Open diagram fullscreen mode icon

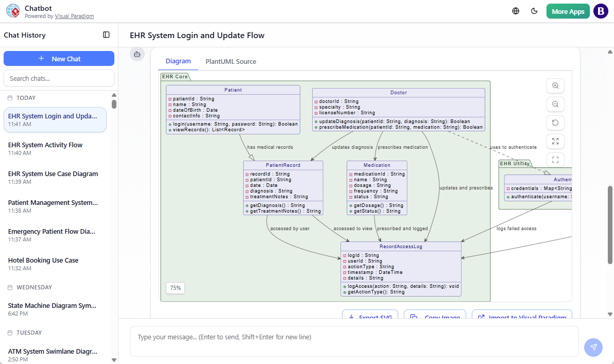point(555,160)
